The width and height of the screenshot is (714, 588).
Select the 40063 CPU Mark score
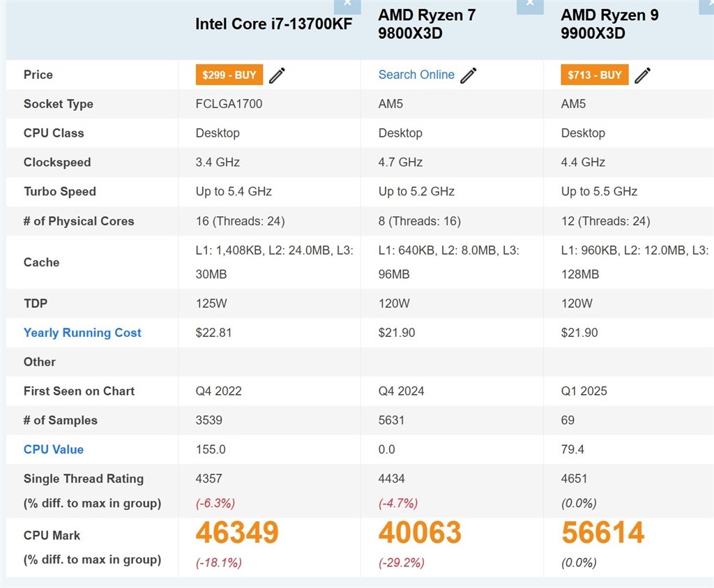coord(420,533)
